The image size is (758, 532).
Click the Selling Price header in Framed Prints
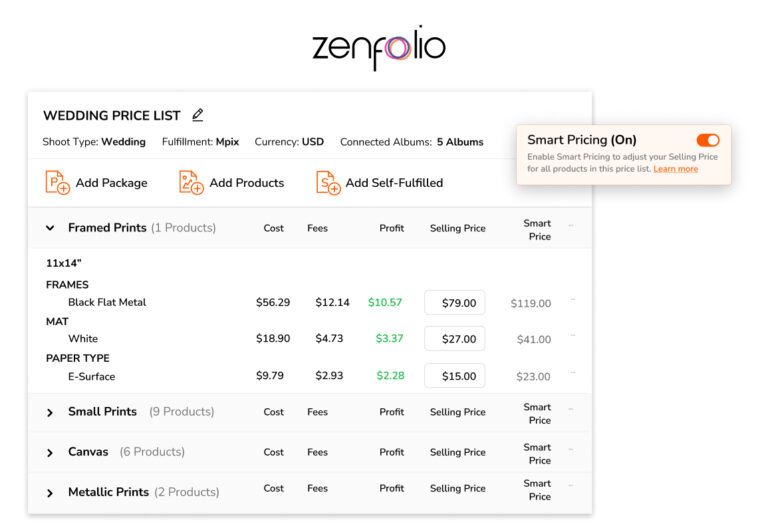coord(457,228)
